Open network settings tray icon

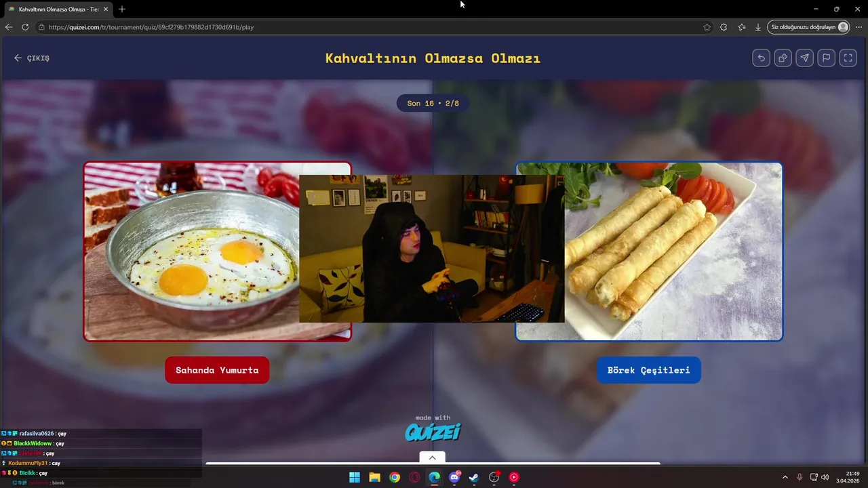(814, 477)
